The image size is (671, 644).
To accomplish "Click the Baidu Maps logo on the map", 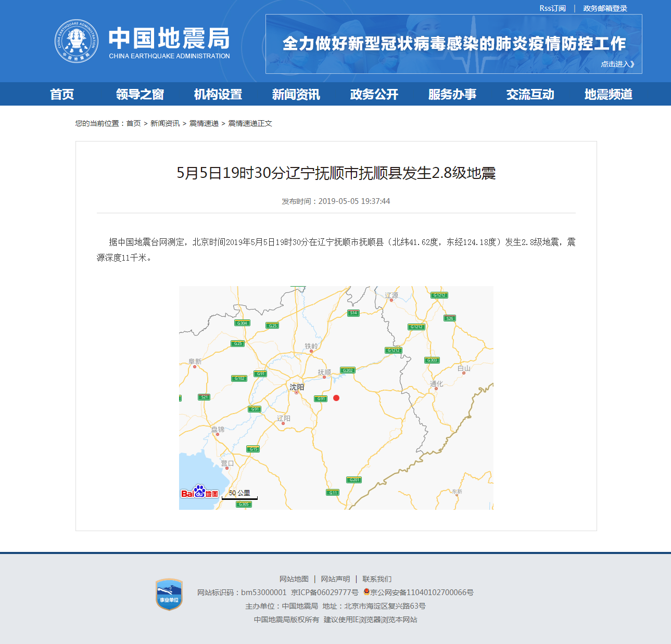I will coord(200,494).
